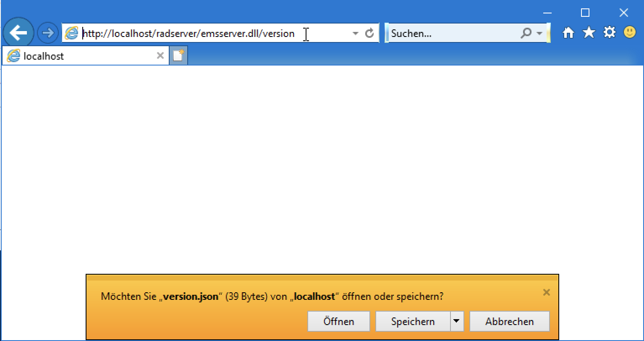
Task: Close the localhost tab
Action: (x=160, y=55)
